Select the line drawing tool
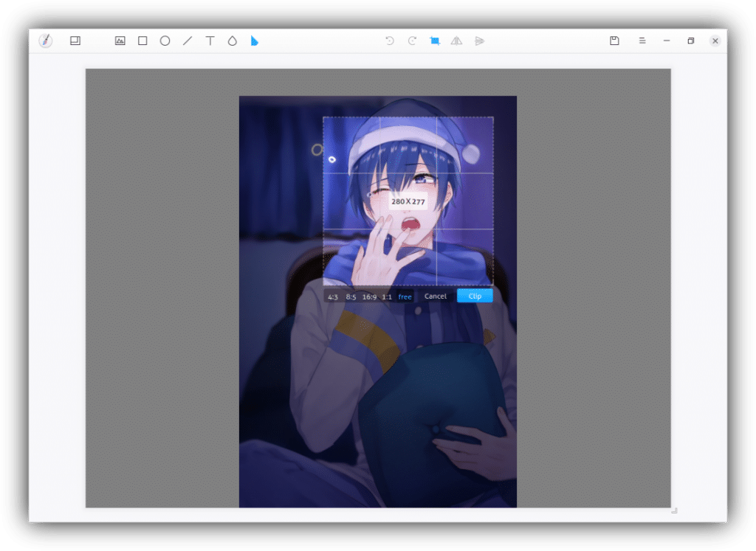Screen dimensions: 756x551 point(188,41)
